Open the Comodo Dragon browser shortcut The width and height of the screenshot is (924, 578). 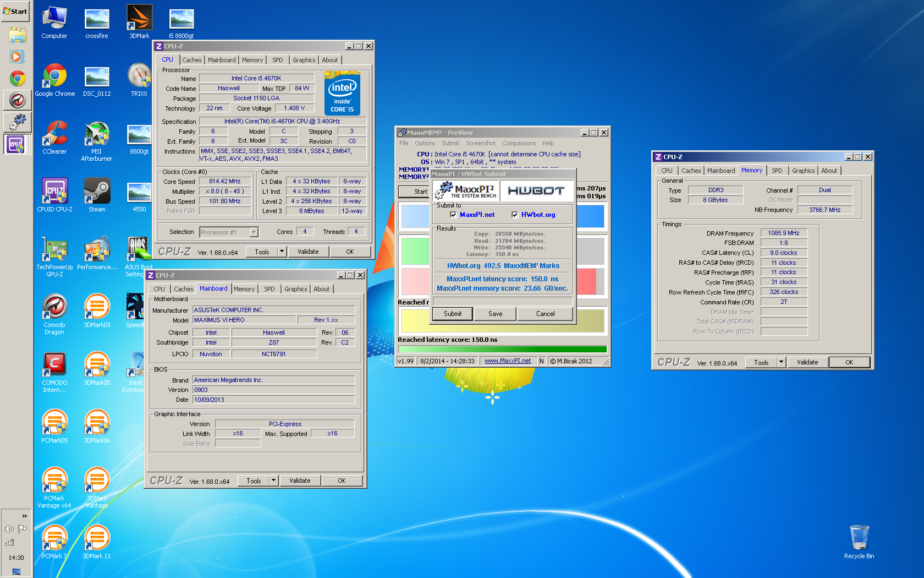point(54,314)
